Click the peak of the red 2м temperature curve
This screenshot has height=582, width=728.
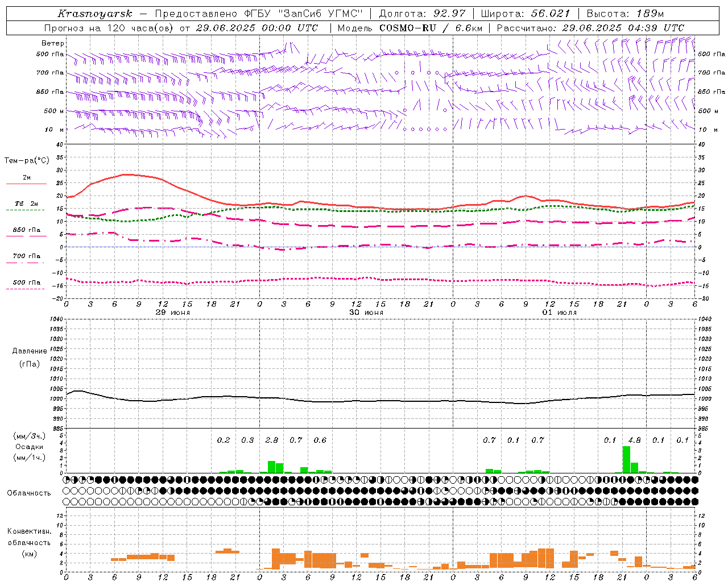pyautogui.click(x=128, y=174)
